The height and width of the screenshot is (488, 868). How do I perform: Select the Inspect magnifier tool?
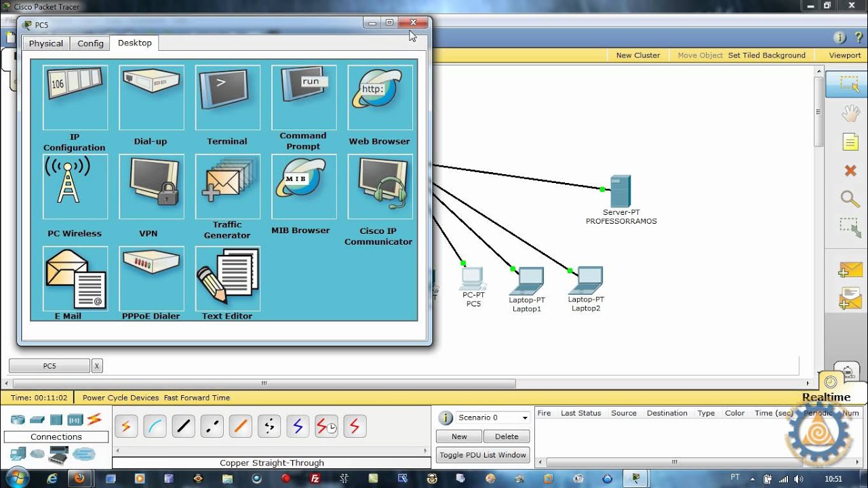click(850, 199)
